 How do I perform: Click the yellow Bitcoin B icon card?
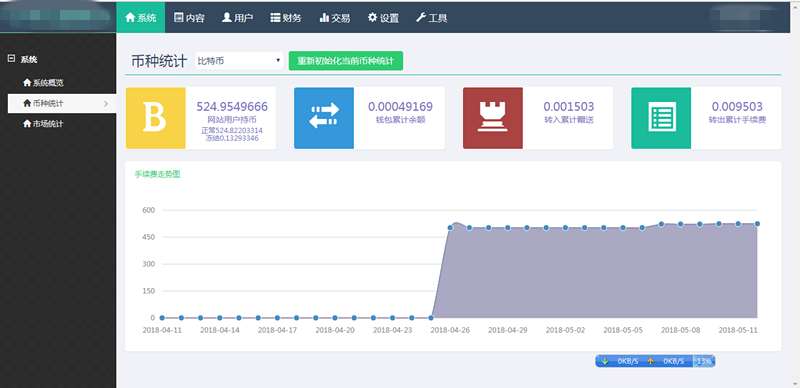coord(156,118)
